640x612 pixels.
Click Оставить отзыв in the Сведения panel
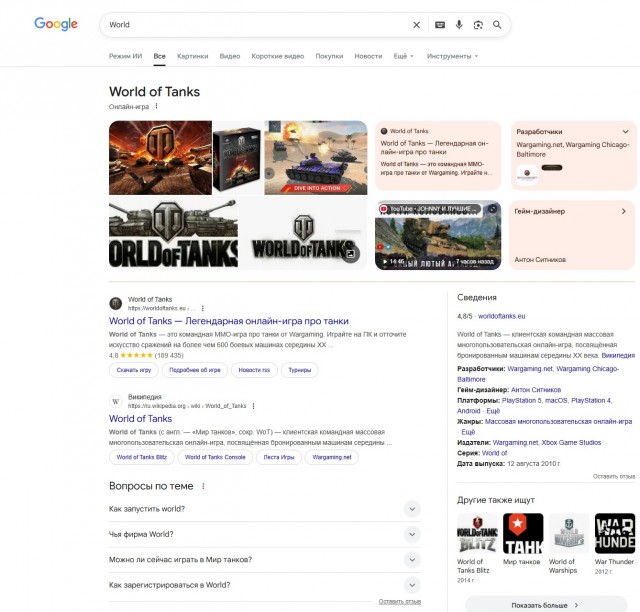[614, 476]
